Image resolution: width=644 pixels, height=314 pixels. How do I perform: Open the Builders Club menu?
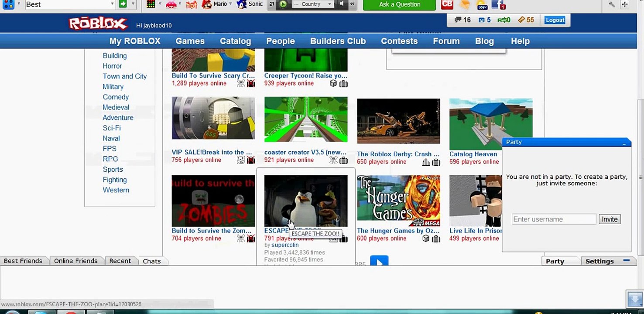click(x=338, y=41)
